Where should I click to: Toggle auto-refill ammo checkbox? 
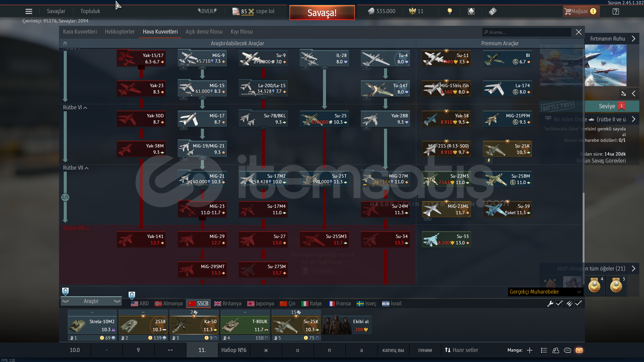point(578,304)
